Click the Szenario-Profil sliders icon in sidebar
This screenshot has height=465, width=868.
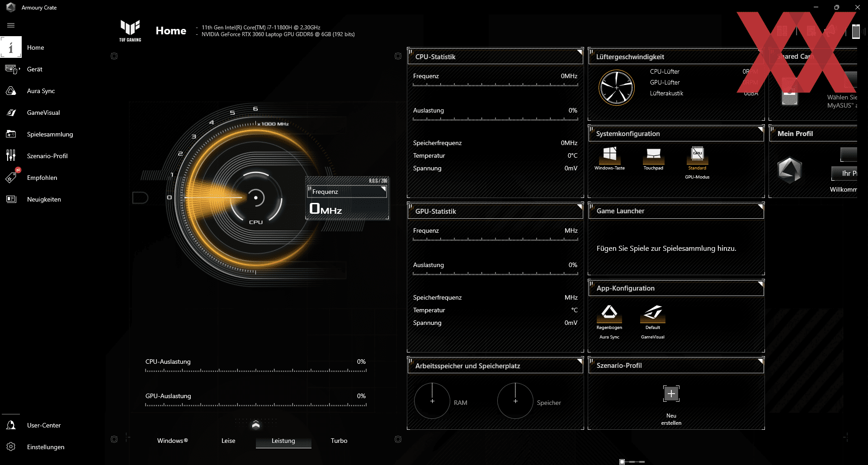11,156
